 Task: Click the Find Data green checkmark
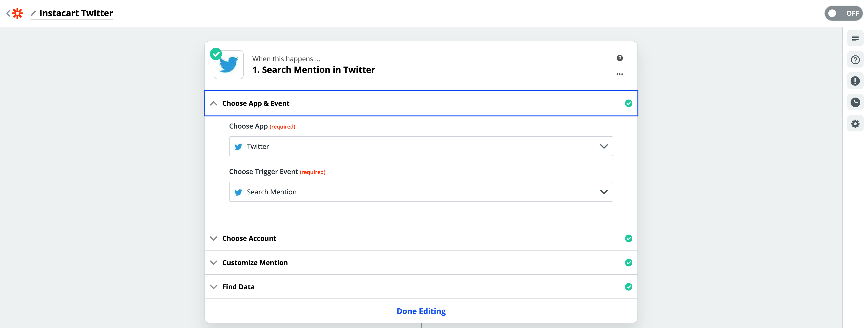(628, 287)
